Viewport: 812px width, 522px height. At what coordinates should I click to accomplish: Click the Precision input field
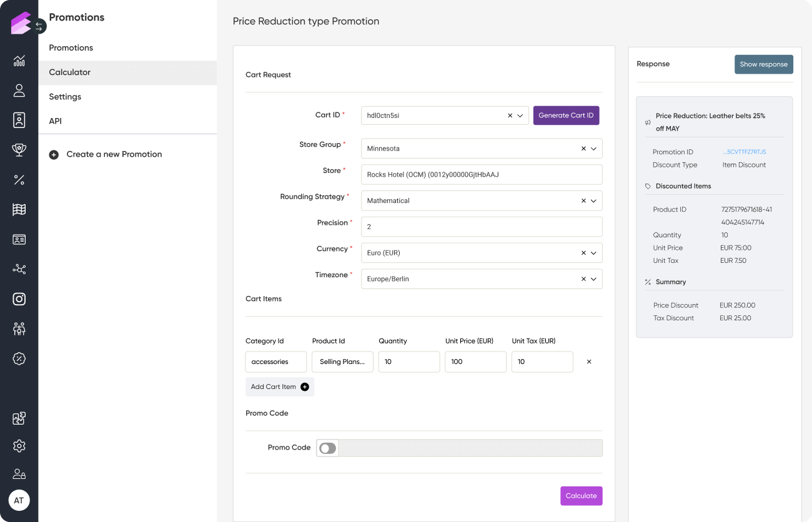481,227
